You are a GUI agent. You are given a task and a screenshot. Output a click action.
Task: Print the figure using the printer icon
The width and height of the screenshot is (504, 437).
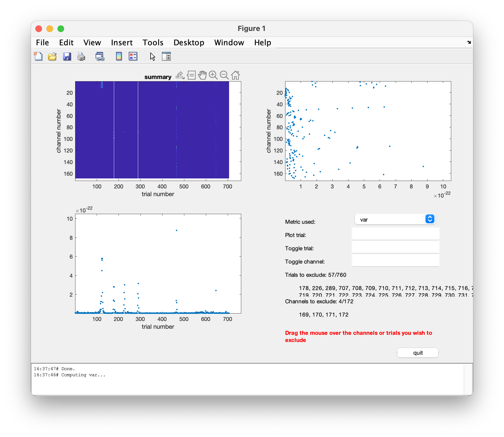81,56
